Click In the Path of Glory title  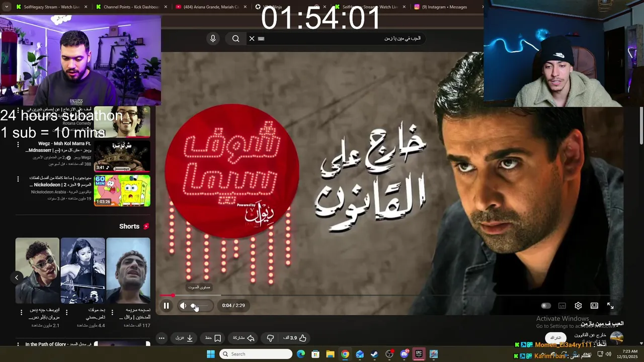pos(58,344)
